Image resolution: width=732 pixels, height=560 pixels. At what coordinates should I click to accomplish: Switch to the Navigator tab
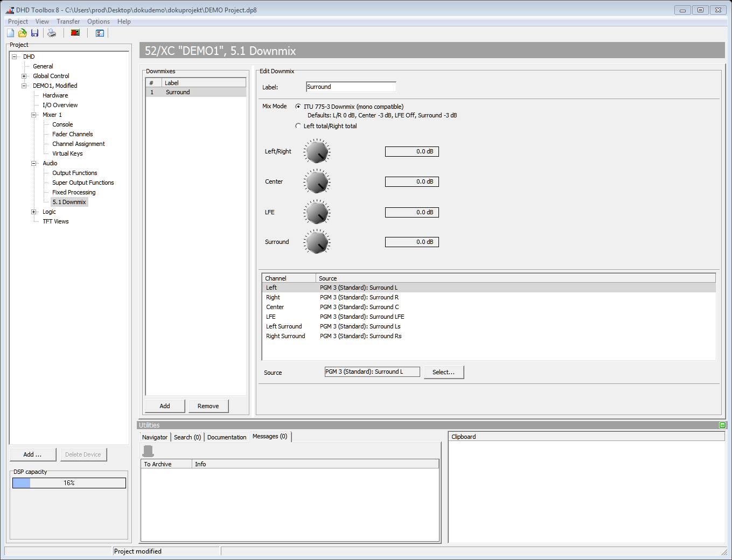155,437
